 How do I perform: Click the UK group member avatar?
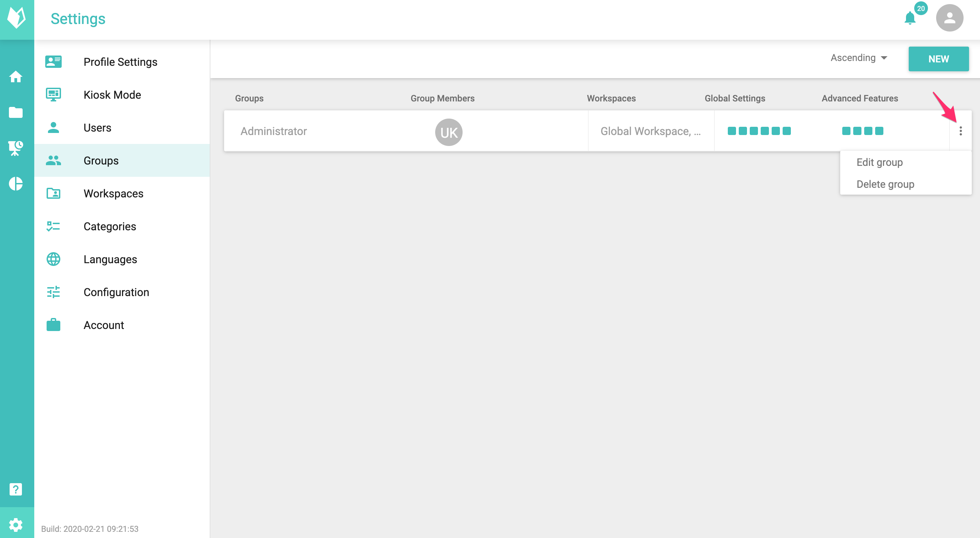tap(449, 132)
